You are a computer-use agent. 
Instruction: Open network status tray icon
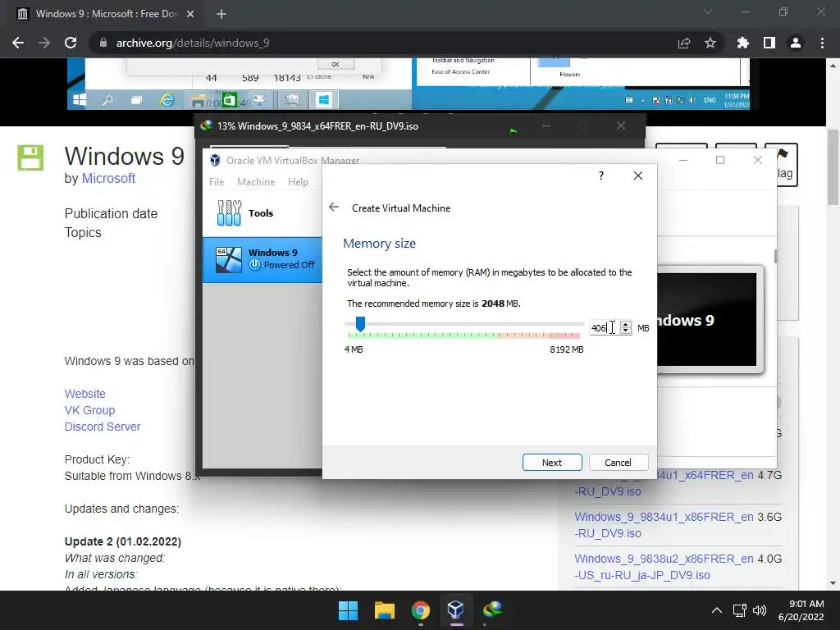point(740,610)
